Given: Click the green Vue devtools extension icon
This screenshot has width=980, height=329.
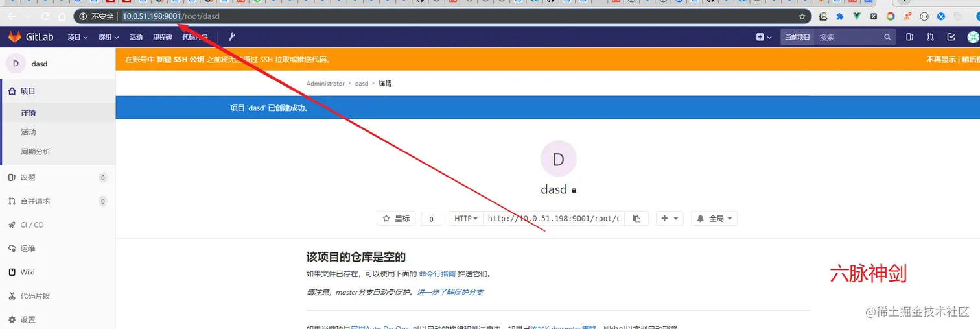Looking at the screenshot, I should tap(857, 16).
